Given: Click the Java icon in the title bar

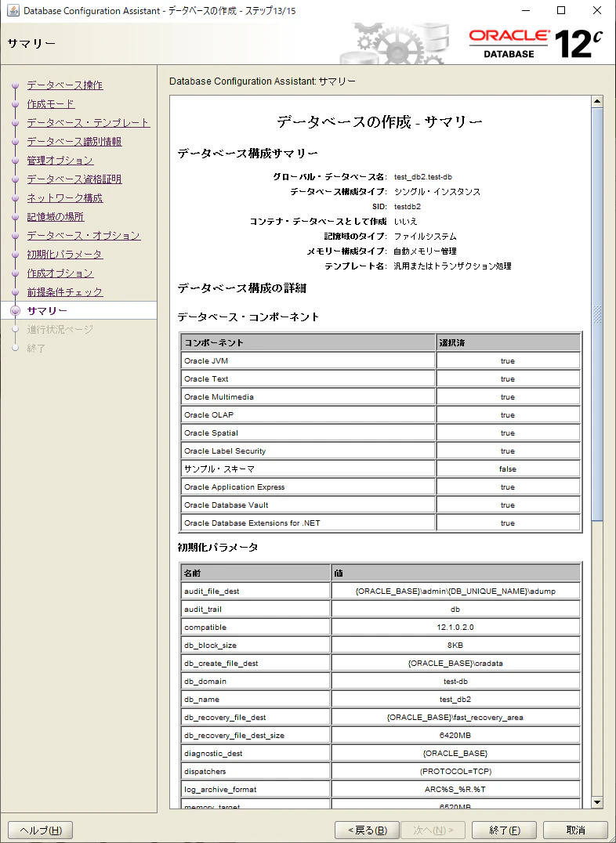Looking at the screenshot, I should tap(13, 11).
